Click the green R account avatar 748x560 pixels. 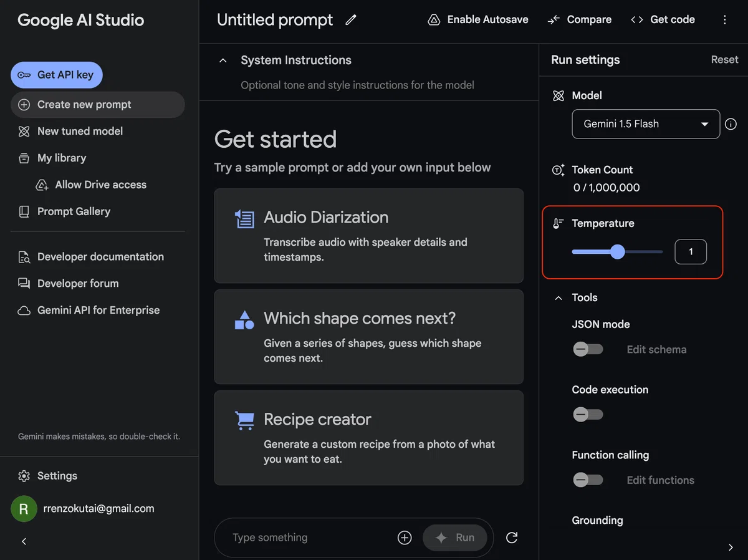point(24,509)
